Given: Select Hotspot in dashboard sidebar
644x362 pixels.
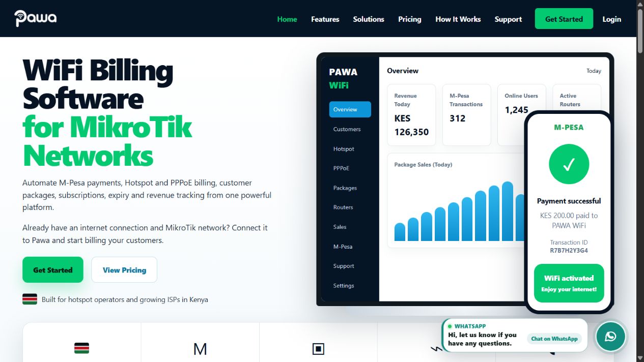Looking at the screenshot, I should point(344,149).
